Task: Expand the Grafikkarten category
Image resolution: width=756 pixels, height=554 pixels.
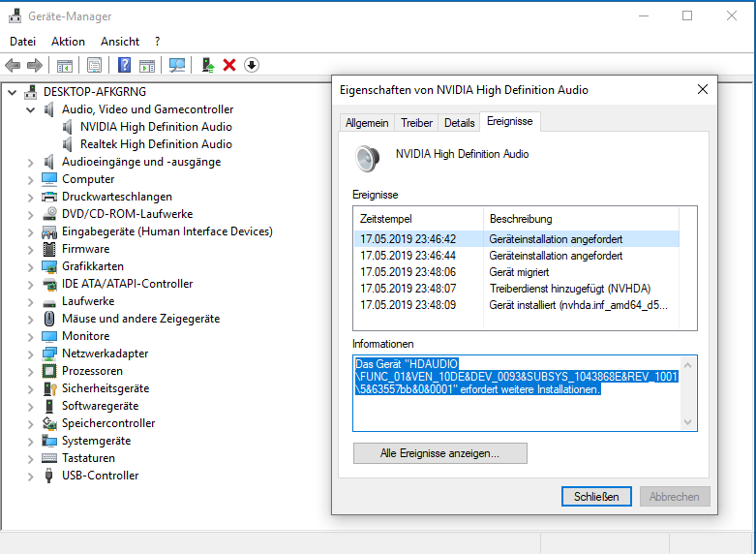Action: pyautogui.click(x=30, y=267)
